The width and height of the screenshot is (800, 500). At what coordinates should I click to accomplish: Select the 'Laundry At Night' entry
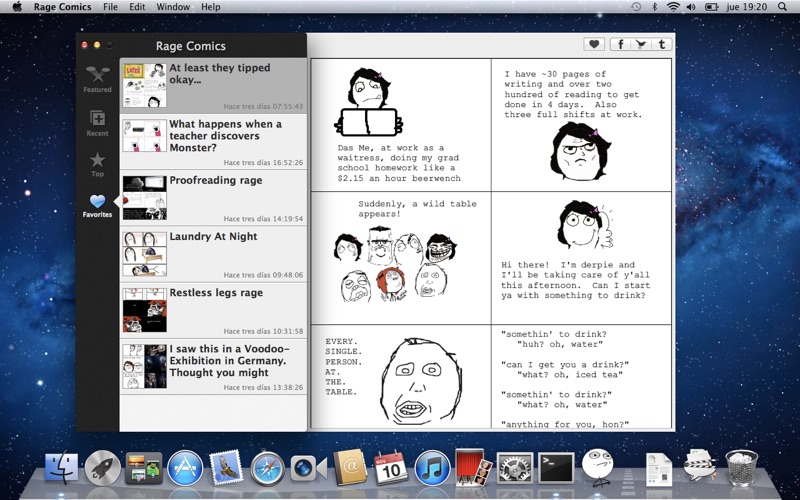point(213,254)
